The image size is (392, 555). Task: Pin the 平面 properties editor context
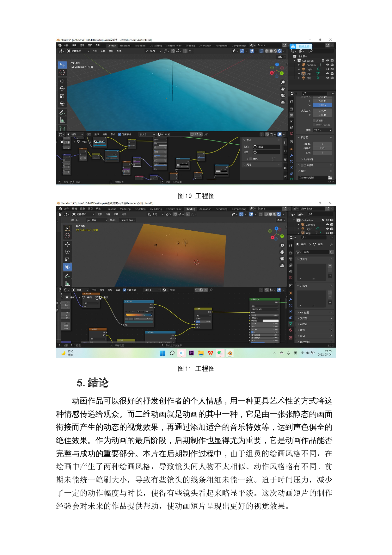[x=331, y=244]
